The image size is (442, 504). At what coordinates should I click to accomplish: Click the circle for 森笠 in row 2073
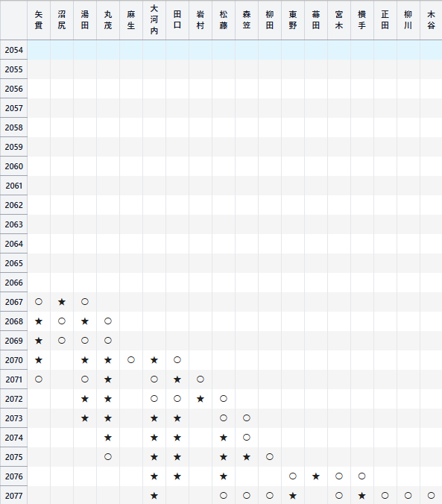247,418
